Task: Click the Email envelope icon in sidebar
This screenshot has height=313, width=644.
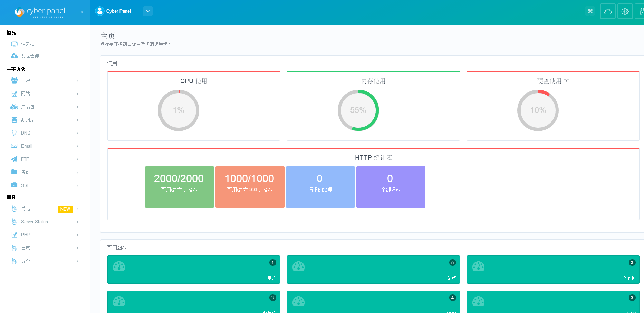Action: [14, 146]
